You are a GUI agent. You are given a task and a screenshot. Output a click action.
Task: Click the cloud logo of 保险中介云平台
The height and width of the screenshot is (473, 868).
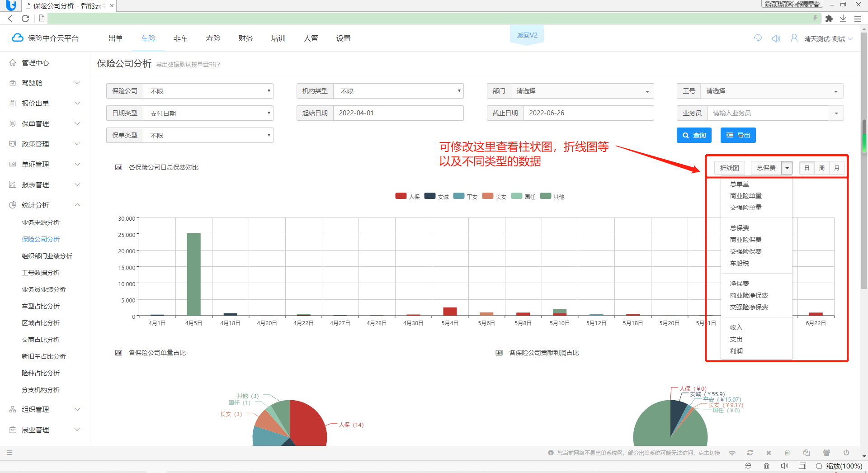[17, 38]
